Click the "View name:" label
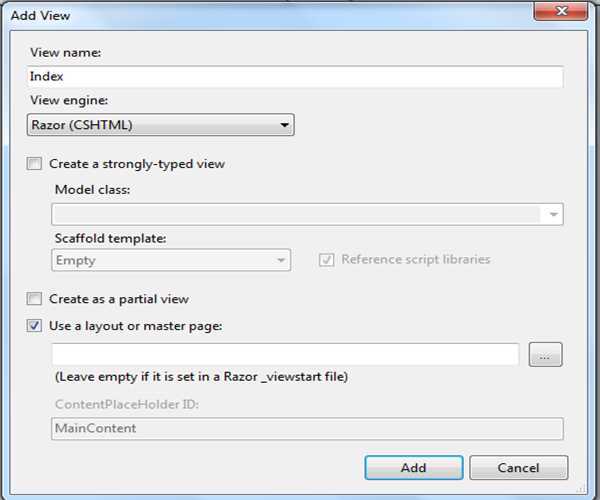Image resolution: width=600 pixels, height=500 pixels. (65, 53)
